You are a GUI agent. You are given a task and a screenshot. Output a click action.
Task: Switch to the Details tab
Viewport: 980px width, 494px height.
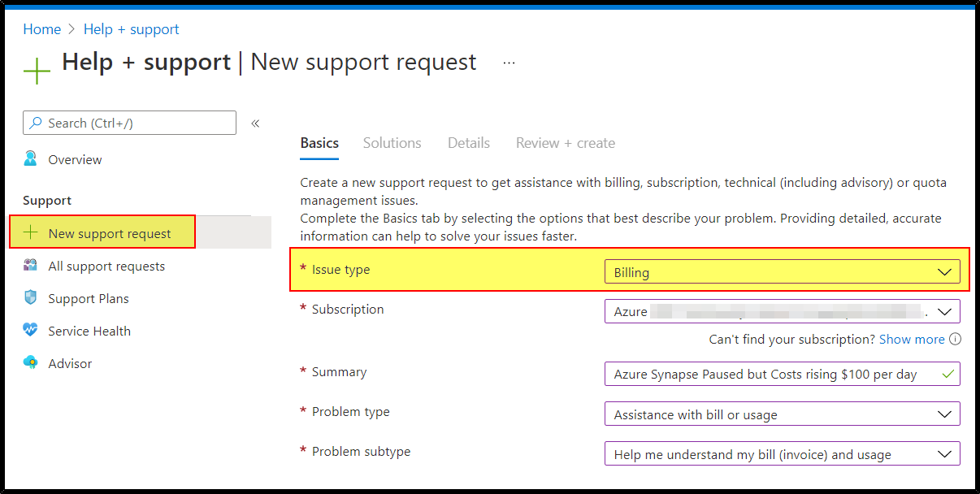click(x=469, y=143)
